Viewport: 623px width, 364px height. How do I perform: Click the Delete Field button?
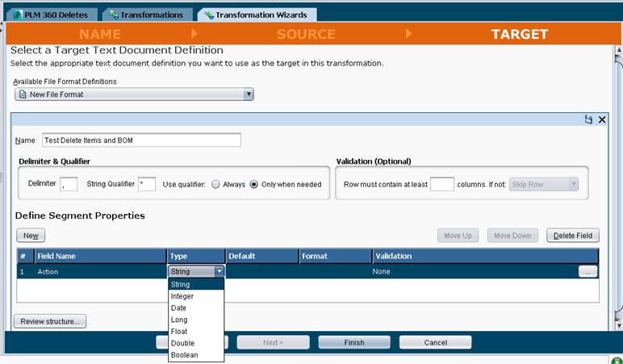[572, 236]
